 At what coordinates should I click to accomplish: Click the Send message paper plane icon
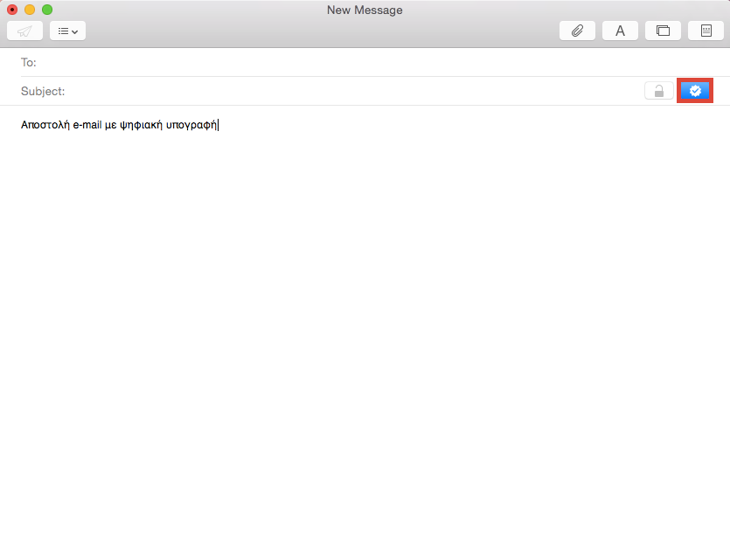(24, 31)
